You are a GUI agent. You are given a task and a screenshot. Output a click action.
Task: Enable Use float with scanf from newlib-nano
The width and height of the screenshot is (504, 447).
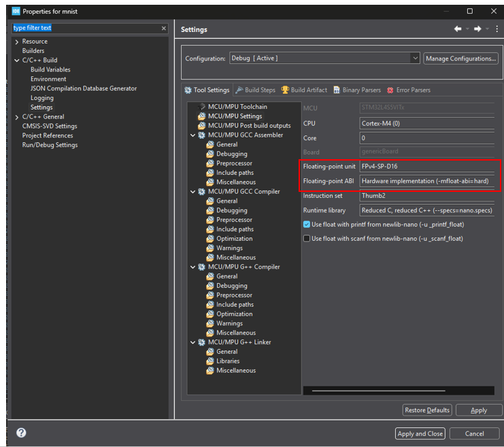click(307, 239)
